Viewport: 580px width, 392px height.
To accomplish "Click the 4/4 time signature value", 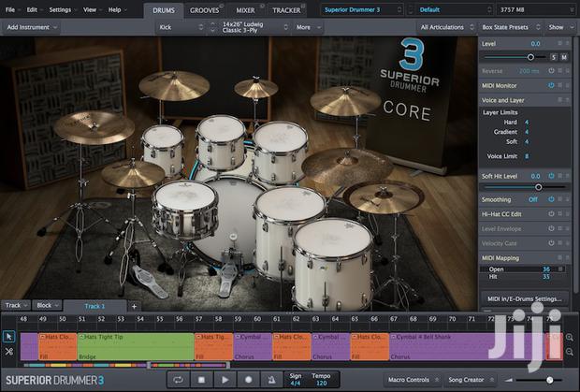I will pyautogui.click(x=296, y=384).
